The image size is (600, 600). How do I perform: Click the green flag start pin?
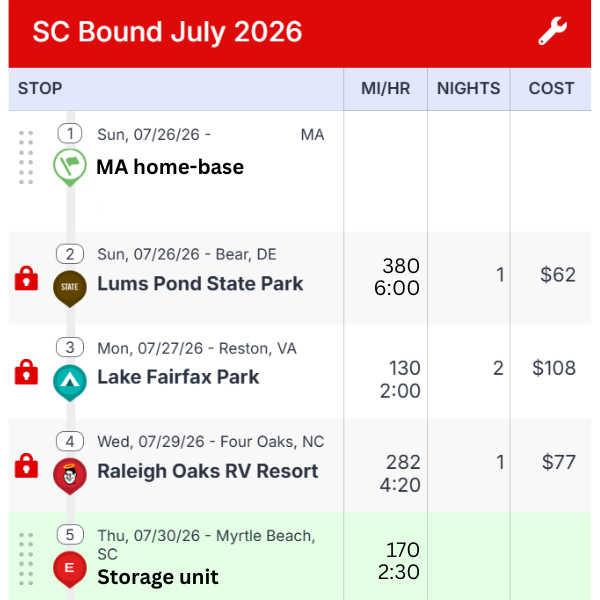click(70, 167)
